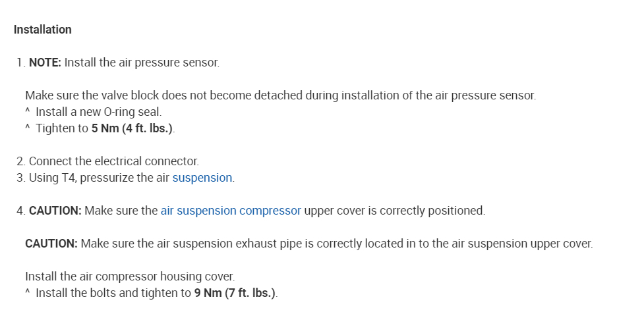The height and width of the screenshot is (318, 644).
Task: Click the caret bullet before "Install a new O-ring"
Action: (x=28, y=112)
